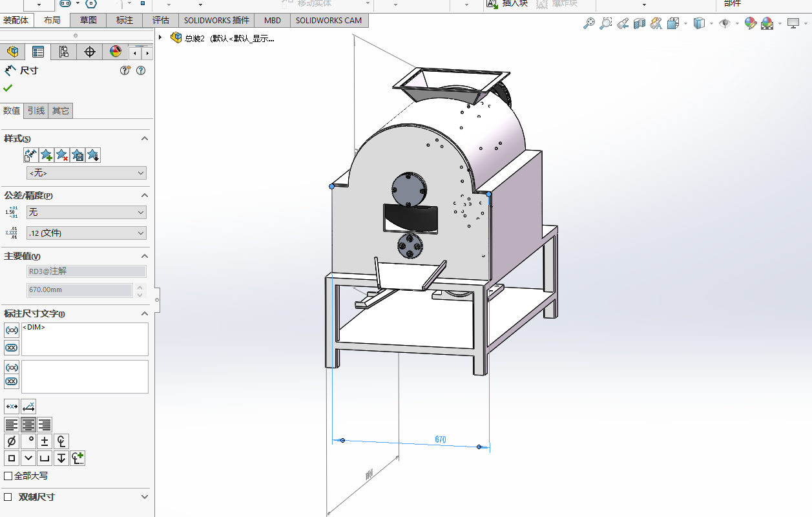Toggle Hide/Show Items eye icon
This screenshot has width=812, height=517.
pos(725,23)
